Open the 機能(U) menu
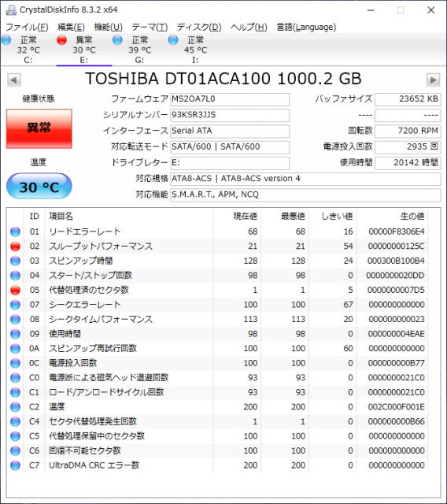The image size is (447, 504). [x=109, y=28]
